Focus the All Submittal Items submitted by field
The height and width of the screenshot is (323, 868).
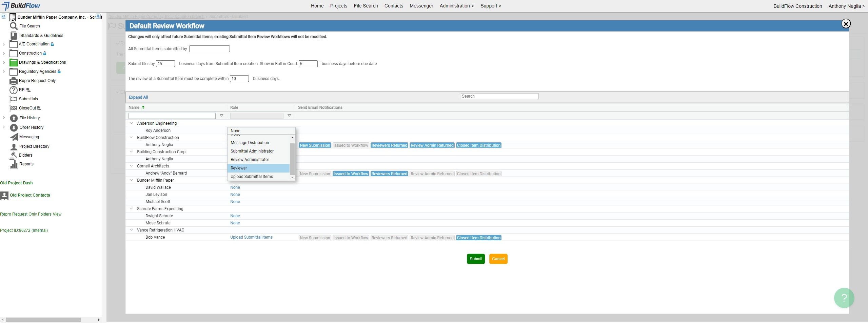click(x=210, y=49)
